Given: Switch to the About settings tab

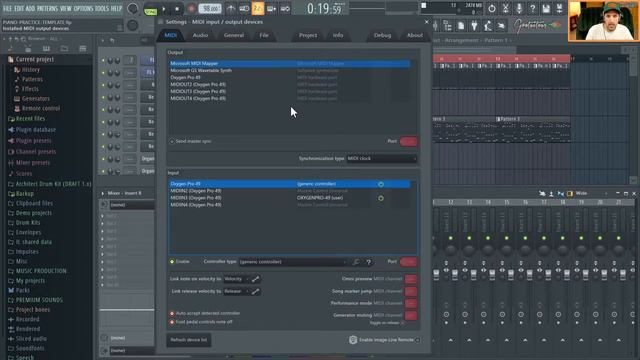Looking at the screenshot, I should pos(415,36).
